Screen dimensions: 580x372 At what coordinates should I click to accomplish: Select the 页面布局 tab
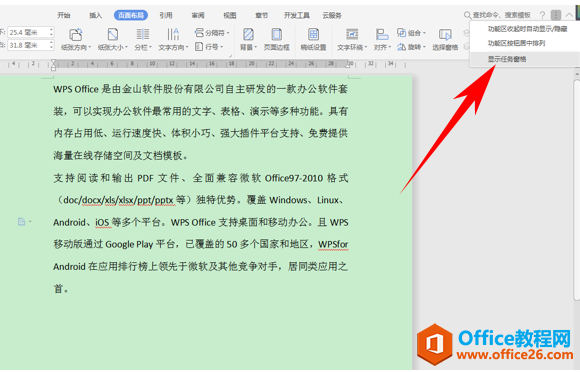coord(131,15)
